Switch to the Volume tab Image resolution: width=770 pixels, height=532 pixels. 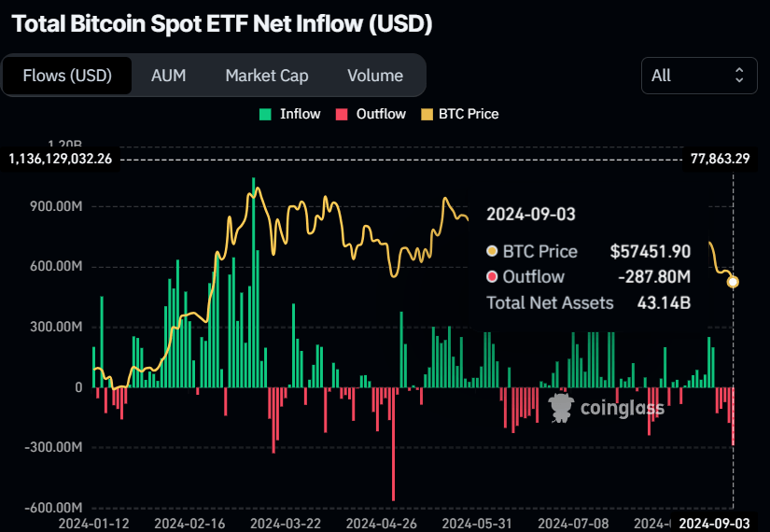[375, 76]
